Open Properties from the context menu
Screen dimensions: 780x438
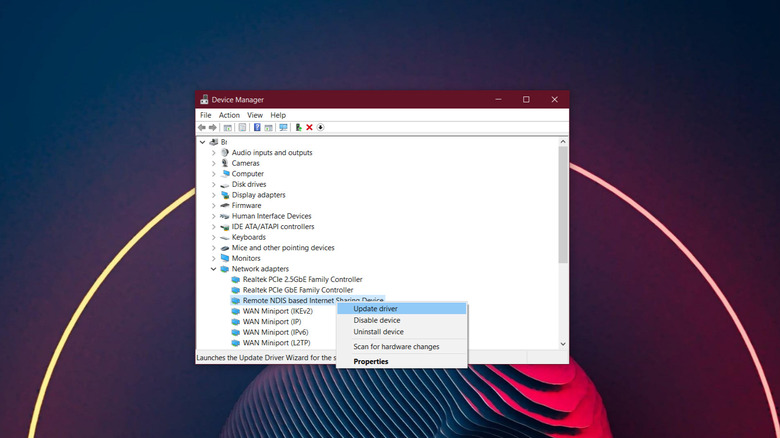click(x=370, y=361)
